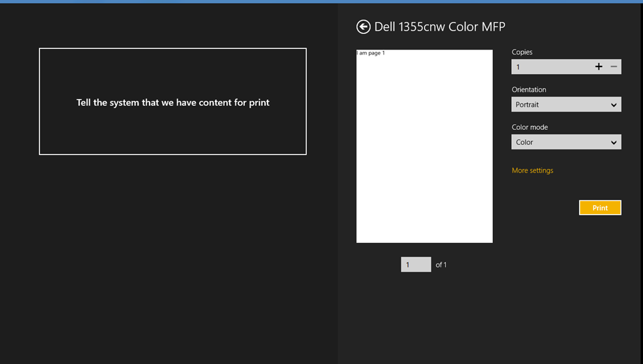This screenshot has height=364, width=643.
Task: Click the Copies label
Action: point(522,52)
